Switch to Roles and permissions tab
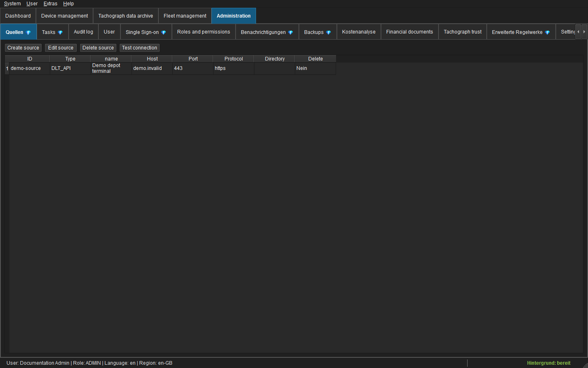 click(x=204, y=32)
